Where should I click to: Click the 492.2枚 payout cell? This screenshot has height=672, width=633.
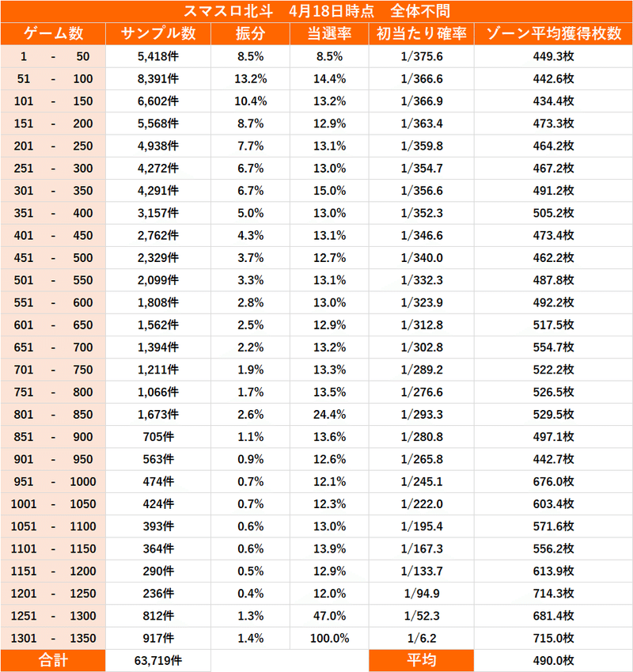click(x=553, y=302)
